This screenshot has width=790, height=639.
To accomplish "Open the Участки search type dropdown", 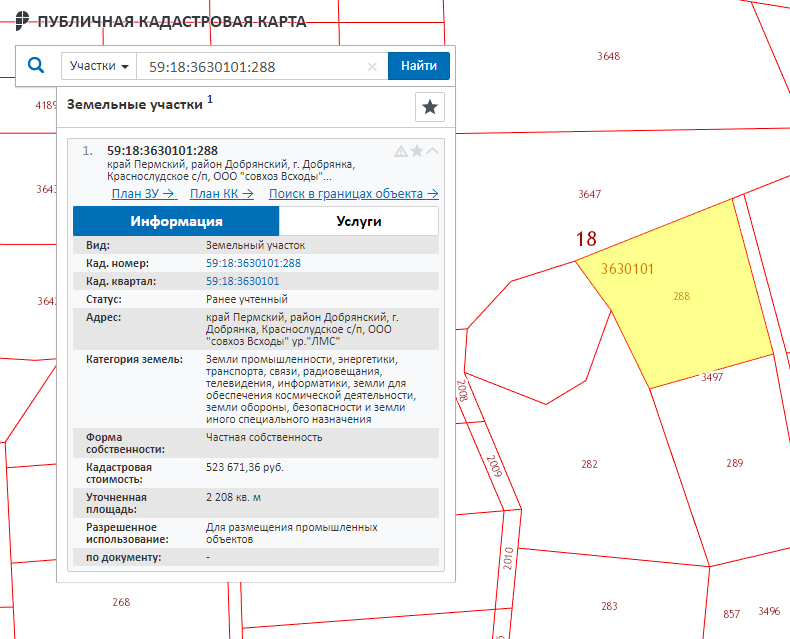I will (x=99, y=66).
